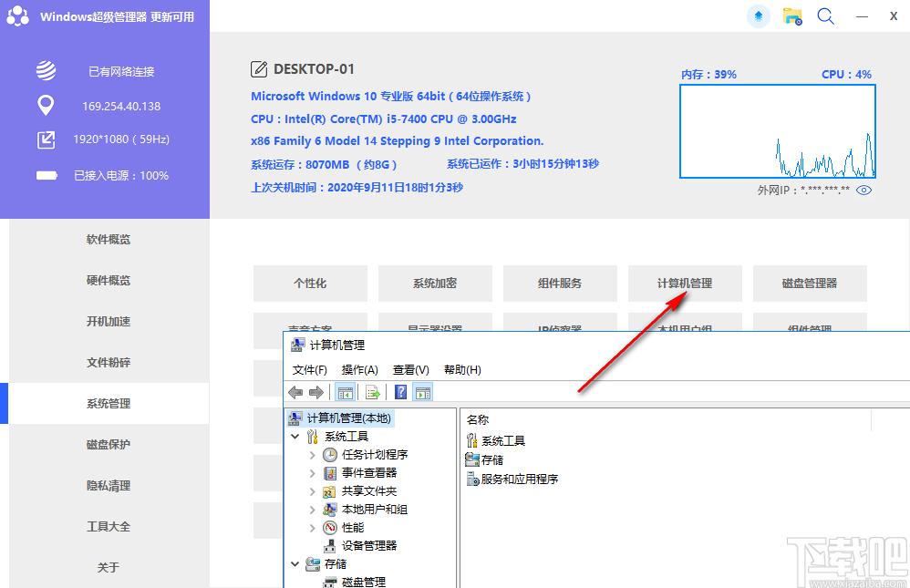Open 工具大全 in sidebar
This screenshot has width=910, height=588.
tap(109, 527)
